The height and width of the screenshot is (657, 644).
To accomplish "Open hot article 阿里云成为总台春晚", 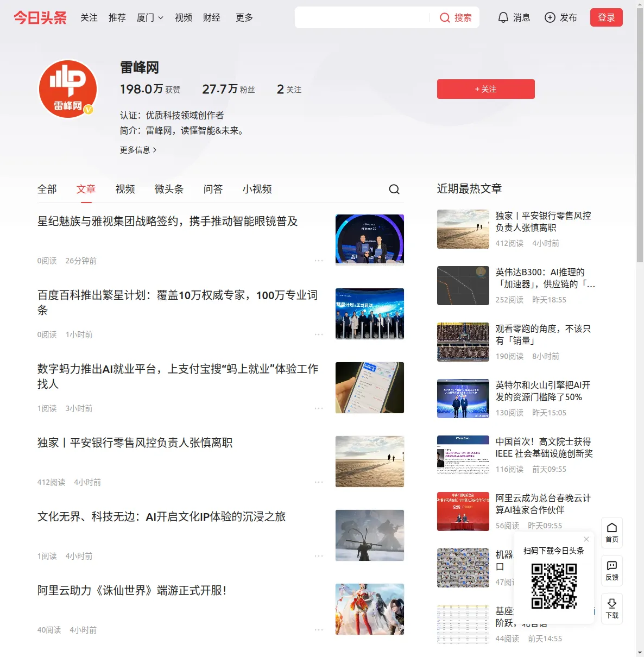I will pos(543,504).
